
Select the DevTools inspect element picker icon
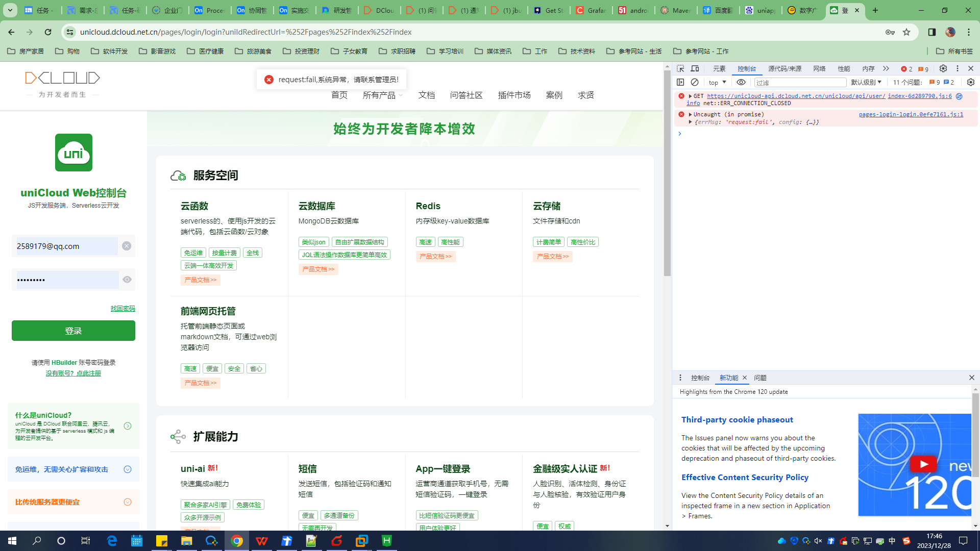click(680, 68)
